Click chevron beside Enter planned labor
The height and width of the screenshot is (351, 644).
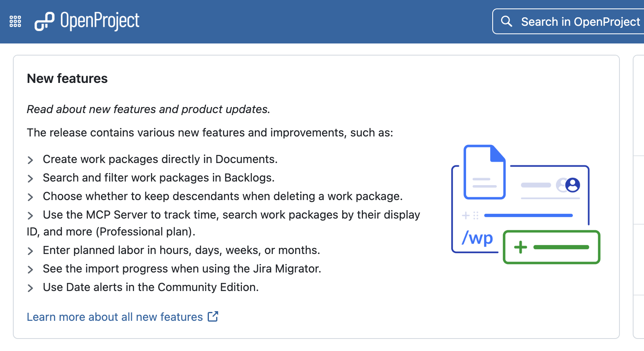click(x=30, y=251)
